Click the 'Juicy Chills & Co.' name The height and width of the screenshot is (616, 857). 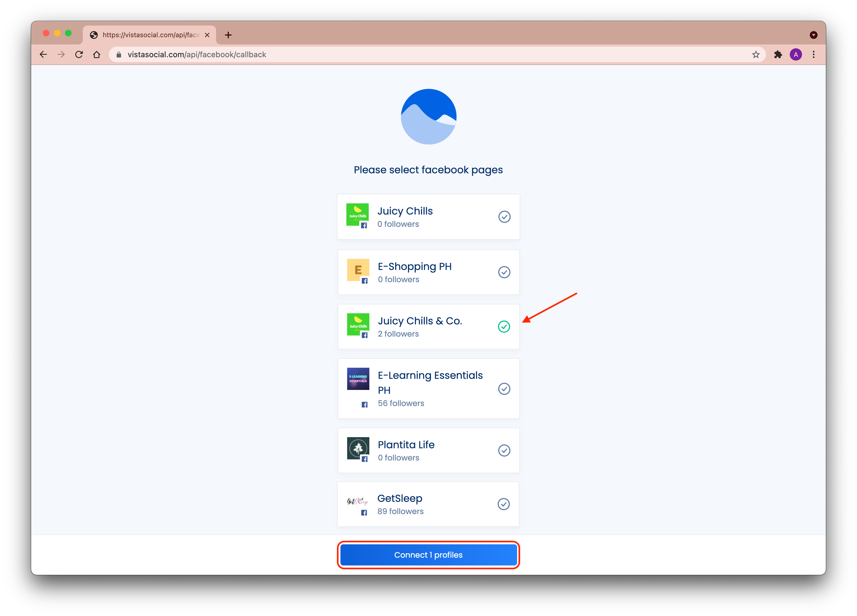point(420,321)
